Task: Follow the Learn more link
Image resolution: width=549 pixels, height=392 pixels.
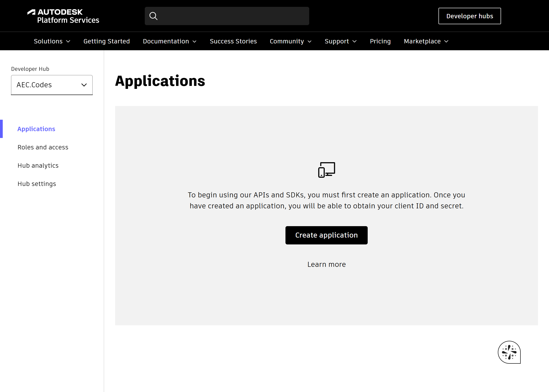Action: [327, 264]
